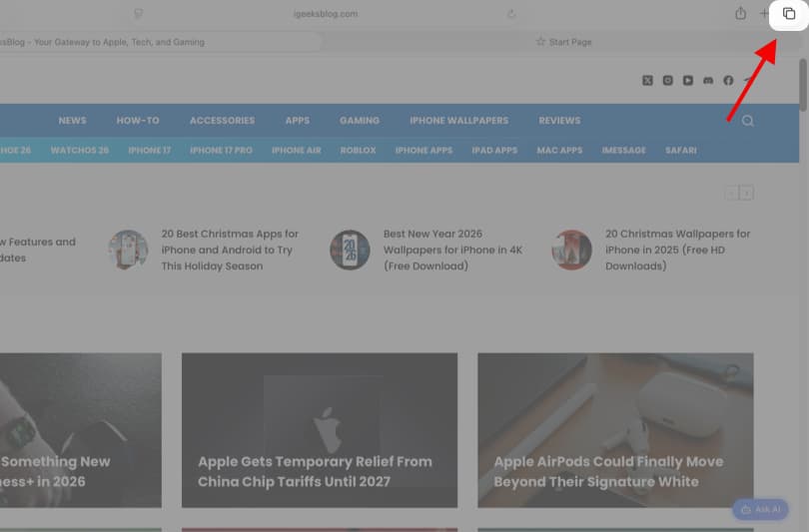Open the page menu icon left of address
The image size is (809, 532).
point(138,14)
